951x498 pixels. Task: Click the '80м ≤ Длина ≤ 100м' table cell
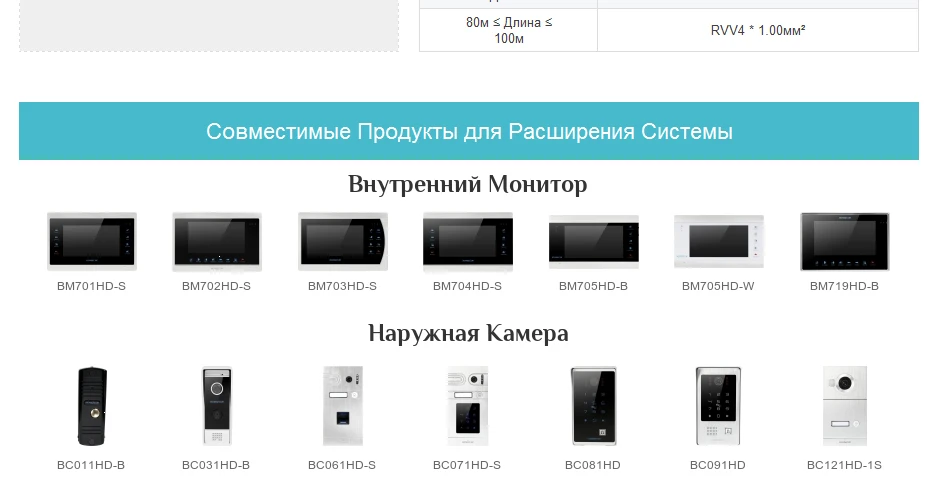tap(509, 30)
